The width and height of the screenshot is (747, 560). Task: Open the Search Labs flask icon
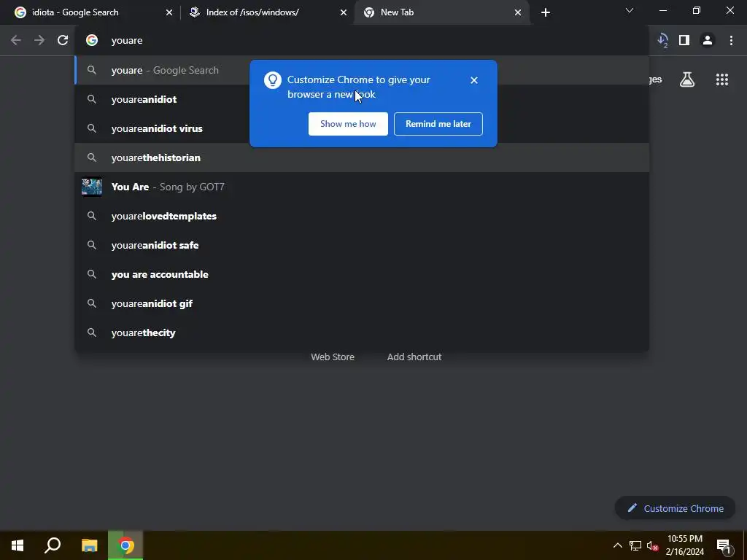coord(687,79)
